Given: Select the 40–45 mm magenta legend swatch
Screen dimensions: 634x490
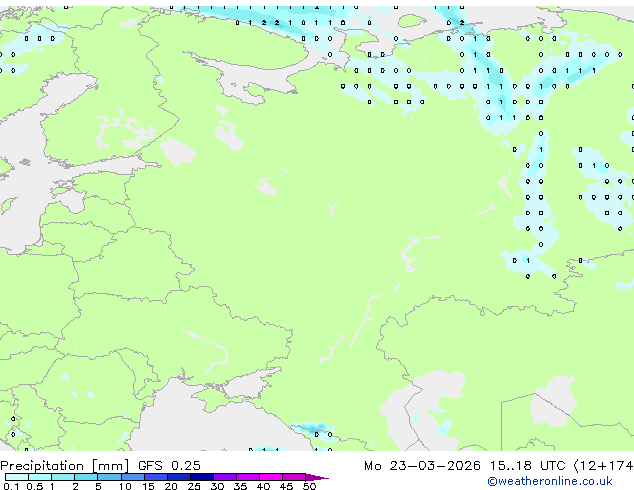Looking at the screenshot, I should pos(271,477).
